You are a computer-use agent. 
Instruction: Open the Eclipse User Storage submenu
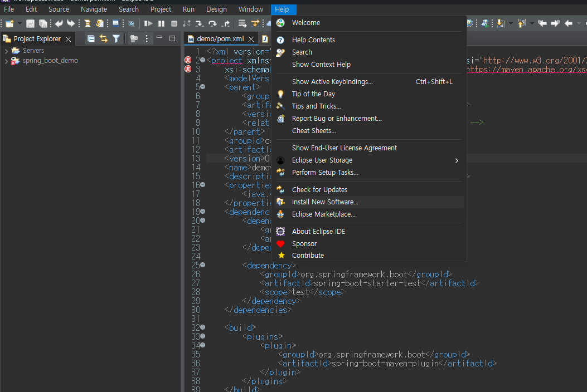[369, 160]
